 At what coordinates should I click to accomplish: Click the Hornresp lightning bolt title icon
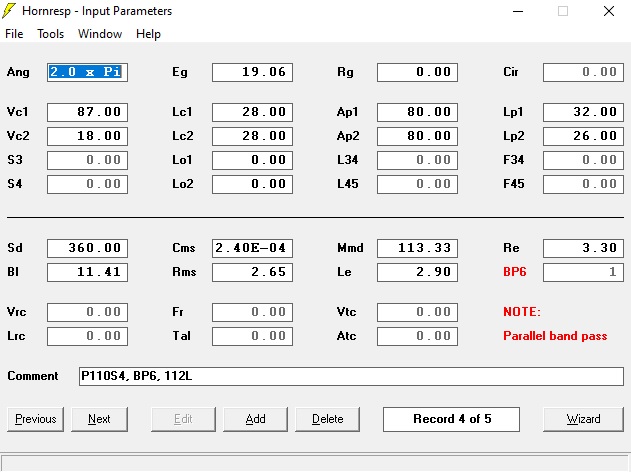[9, 11]
